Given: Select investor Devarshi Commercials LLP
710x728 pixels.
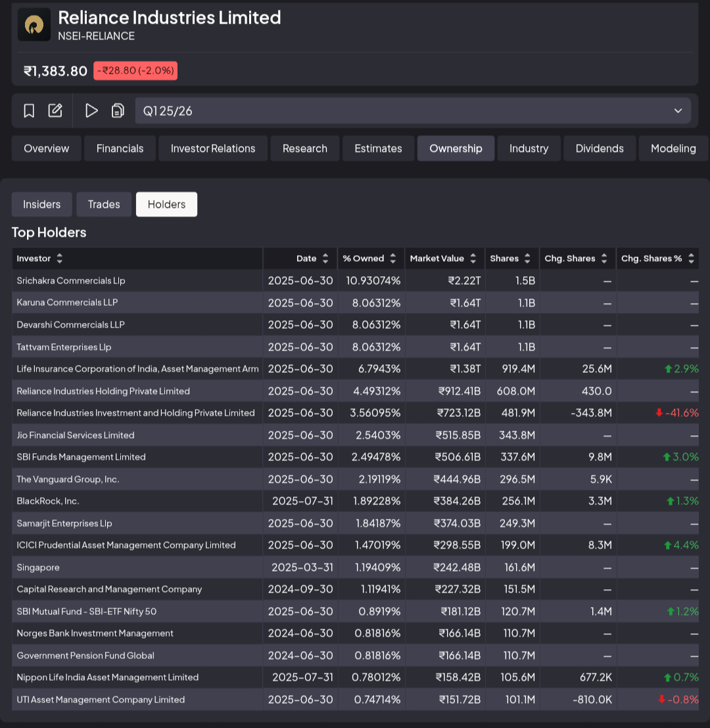Looking at the screenshot, I should [70, 325].
